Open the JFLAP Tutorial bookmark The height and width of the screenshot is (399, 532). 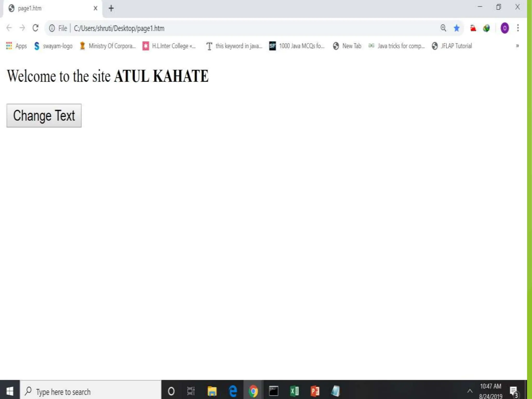pyautogui.click(x=452, y=46)
